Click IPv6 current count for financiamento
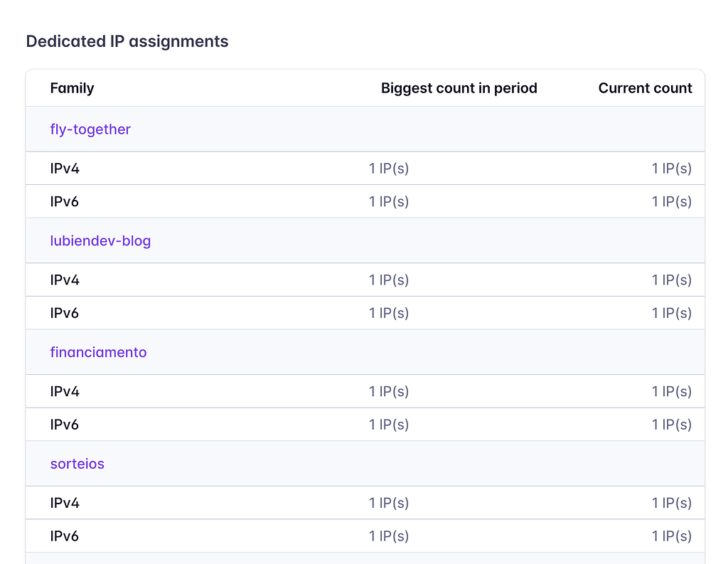 pos(671,425)
